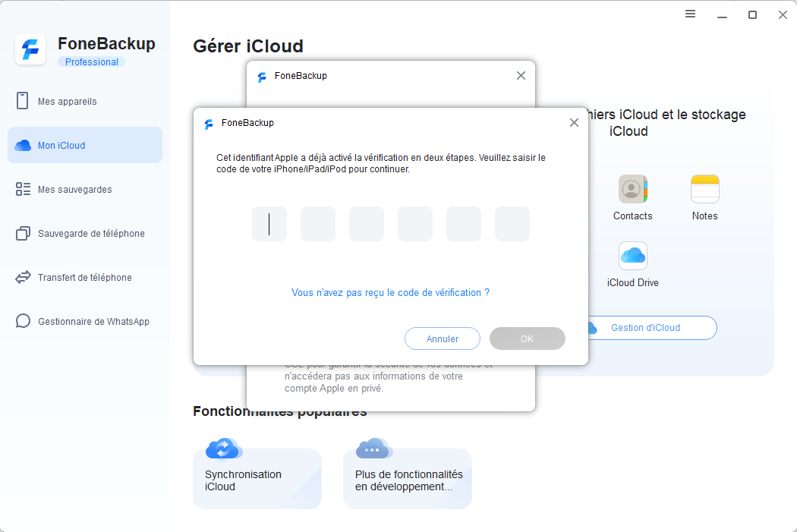Open Transfert de téléphone
797x532 pixels.
[85, 278]
